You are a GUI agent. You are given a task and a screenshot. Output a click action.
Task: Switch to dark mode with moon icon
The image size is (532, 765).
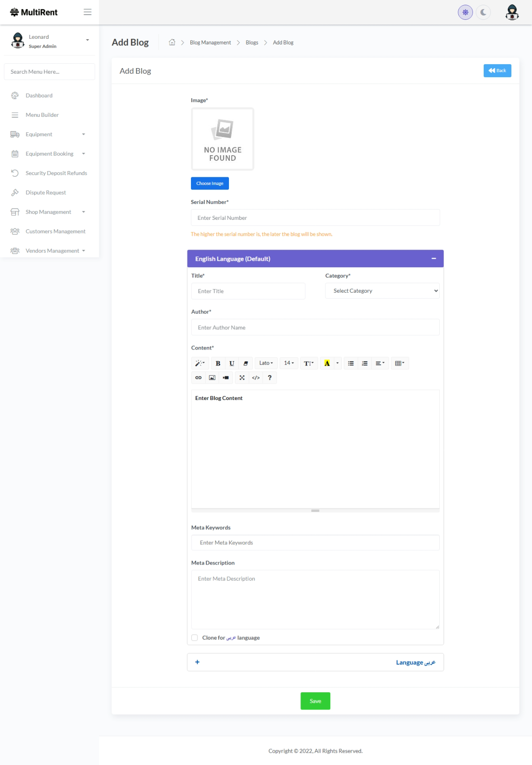483,12
